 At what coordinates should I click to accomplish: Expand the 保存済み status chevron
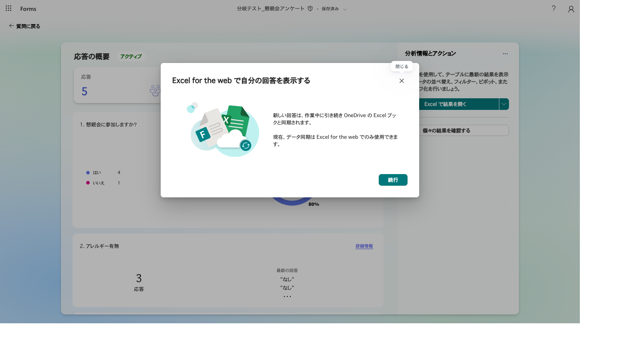coord(345,9)
